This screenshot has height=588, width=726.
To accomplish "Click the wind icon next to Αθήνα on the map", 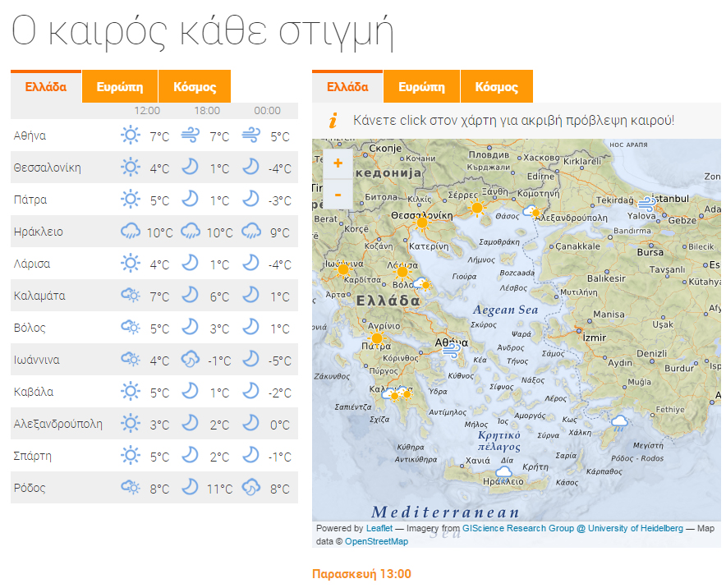I will click(x=451, y=349).
